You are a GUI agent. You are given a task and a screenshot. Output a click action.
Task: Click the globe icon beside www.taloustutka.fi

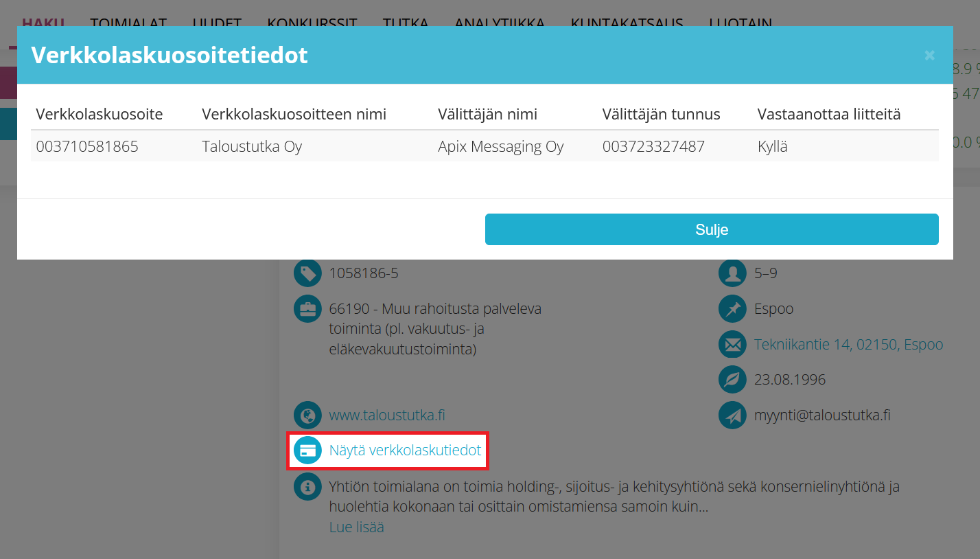pos(307,415)
